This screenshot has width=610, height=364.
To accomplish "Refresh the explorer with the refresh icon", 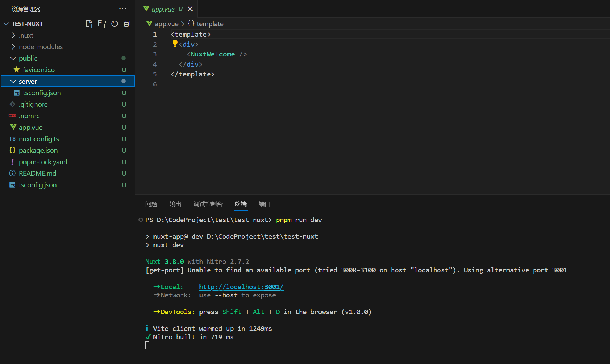I will 114,24.
